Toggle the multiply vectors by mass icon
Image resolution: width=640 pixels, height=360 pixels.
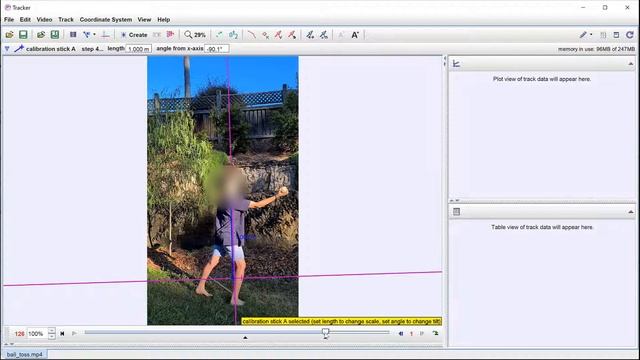click(324, 35)
